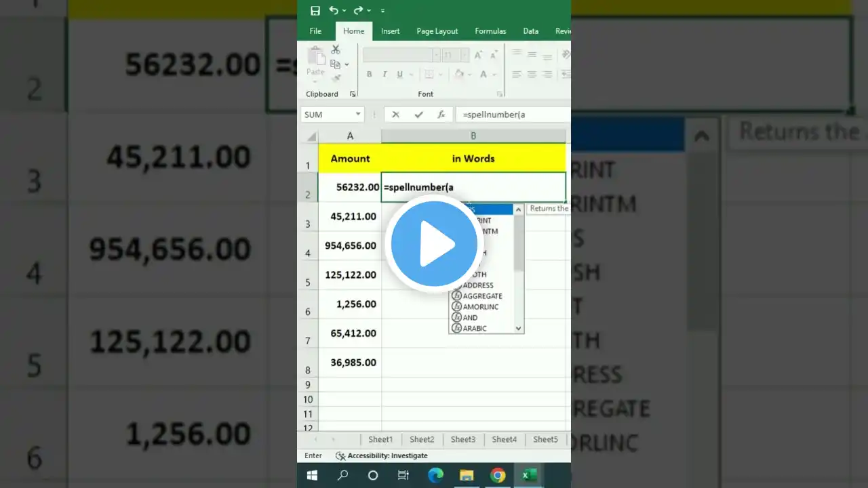Image resolution: width=868 pixels, height=488 pixels.
Task: Switch to the Sheet3 tab
Action: [463, 439]
